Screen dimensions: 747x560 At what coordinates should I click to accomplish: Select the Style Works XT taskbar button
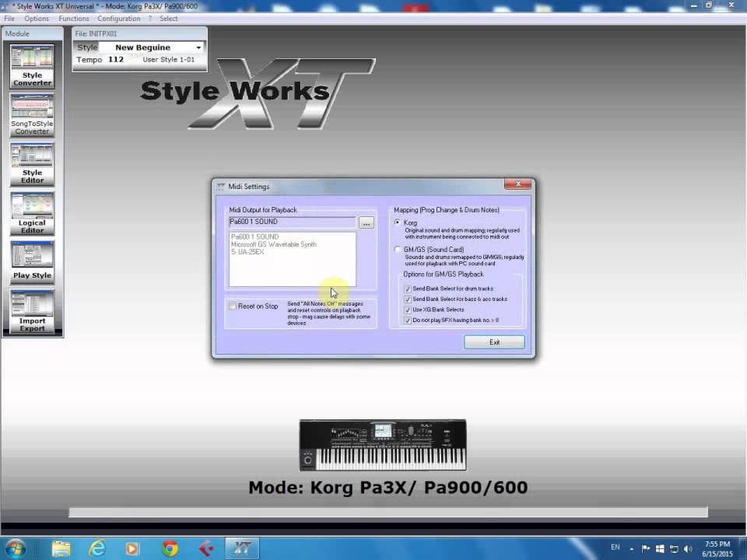(242, 548)
